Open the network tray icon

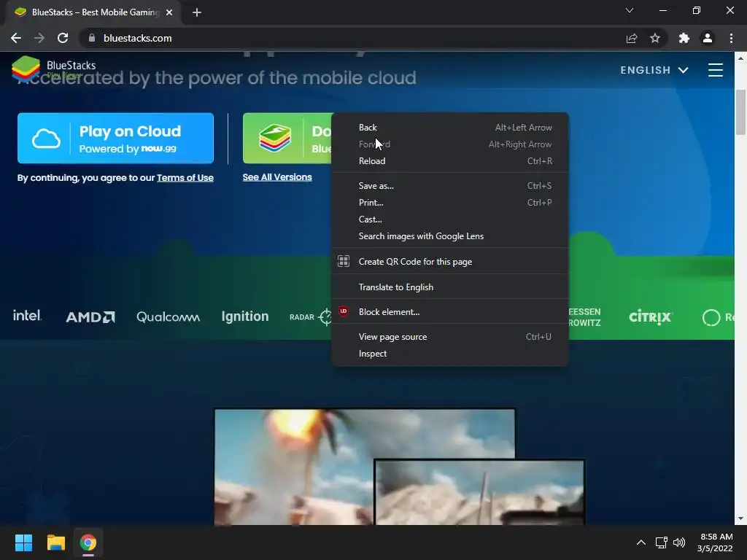pos(661,542)
